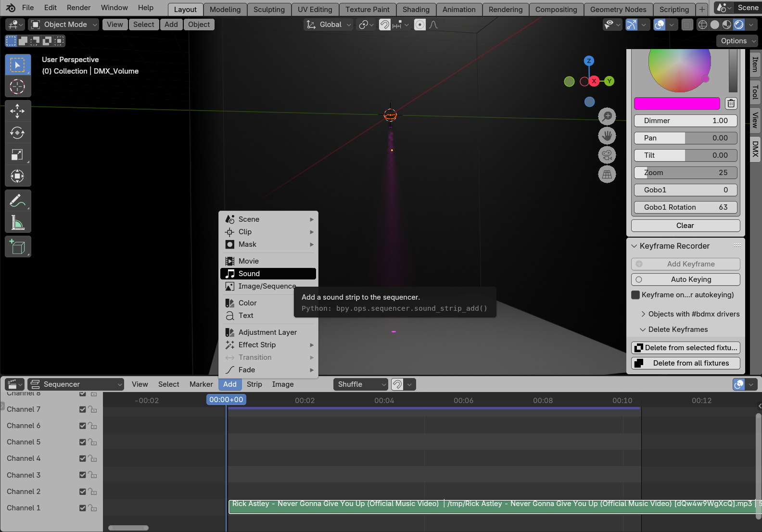The image size is (762, 532).
Task: Select the Rotate tool
Action: click(x=18, y=133)
